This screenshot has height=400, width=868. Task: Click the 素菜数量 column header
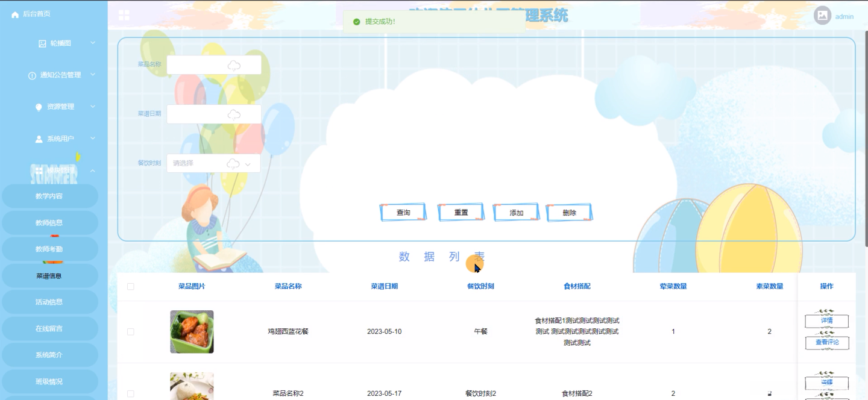pos(770,287)
